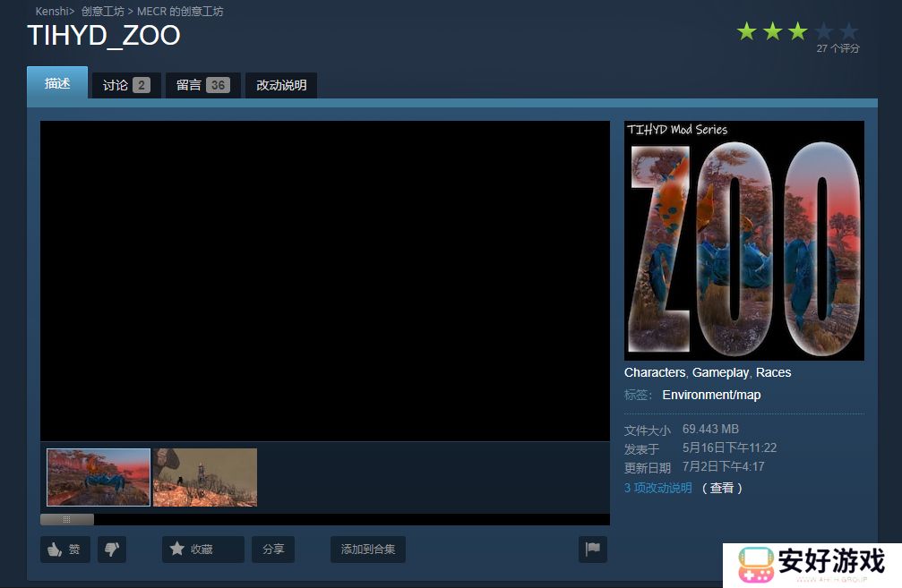Click the fifth rating star
The image size is (902, 588).
849,30
